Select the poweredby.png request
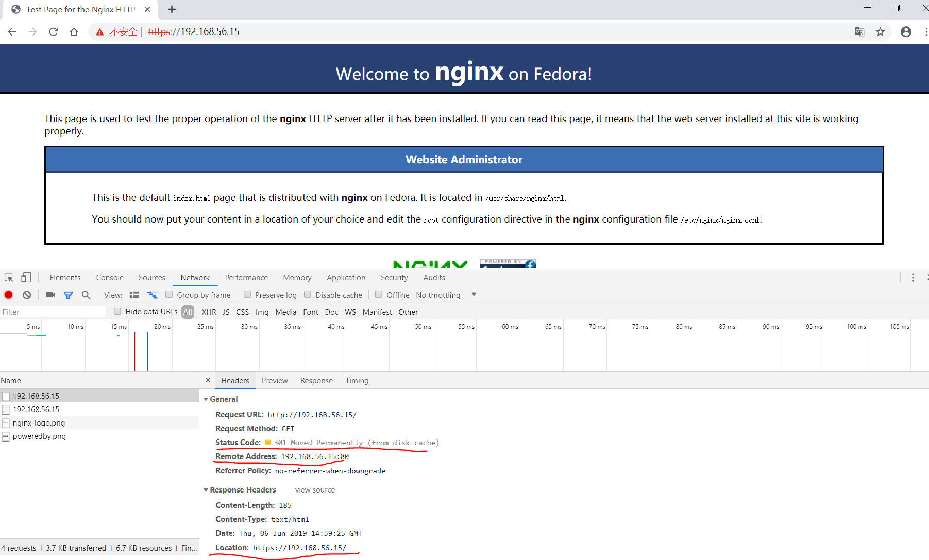 (x=99, y=436)
